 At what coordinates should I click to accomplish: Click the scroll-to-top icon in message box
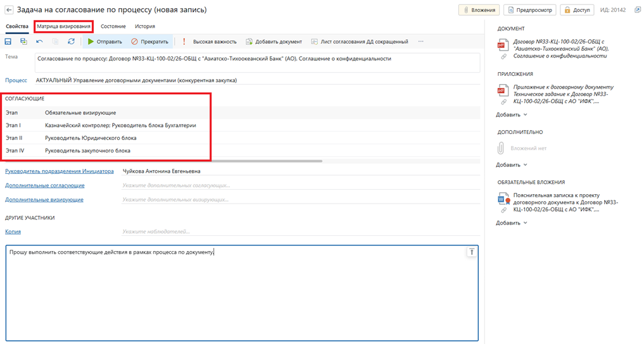(x=471, y=252)
